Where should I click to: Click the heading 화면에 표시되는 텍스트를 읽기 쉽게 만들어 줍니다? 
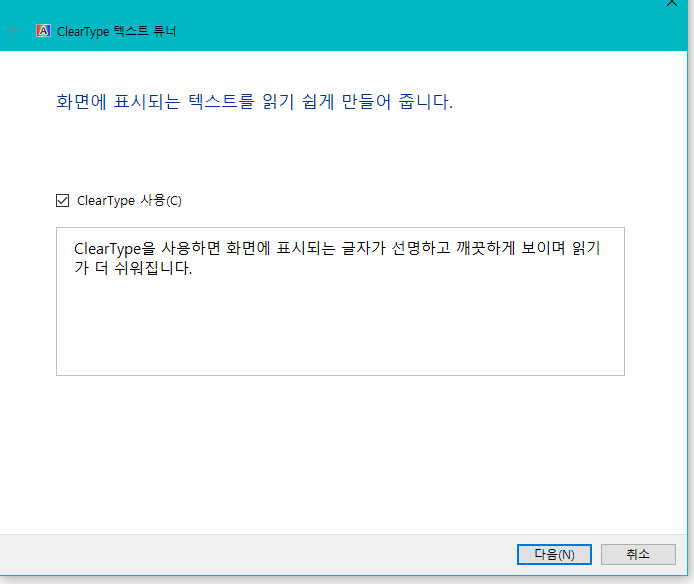point(254,102)
